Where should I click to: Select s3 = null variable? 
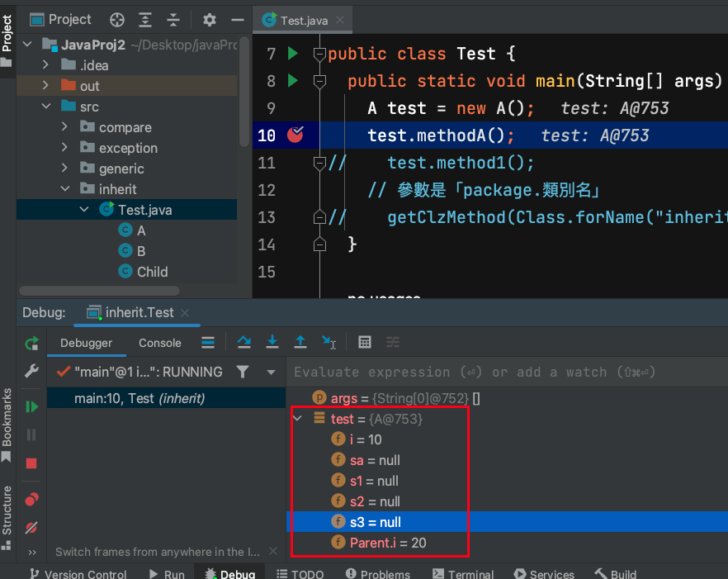[507, 522]
